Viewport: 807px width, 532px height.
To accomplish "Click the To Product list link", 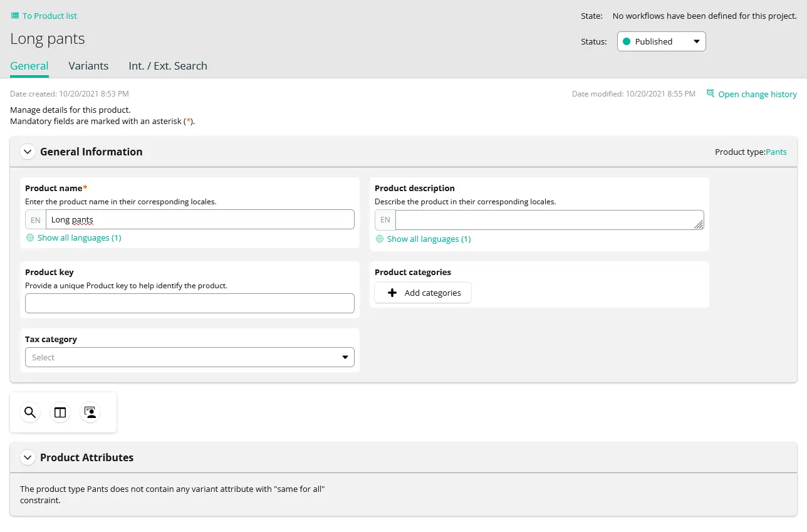I will coord(48,16).
